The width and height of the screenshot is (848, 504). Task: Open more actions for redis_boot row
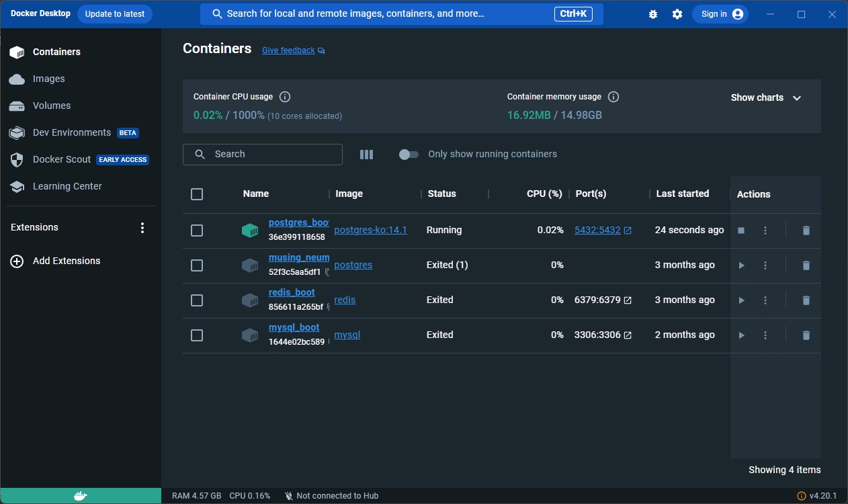click(x=765, y=300)
